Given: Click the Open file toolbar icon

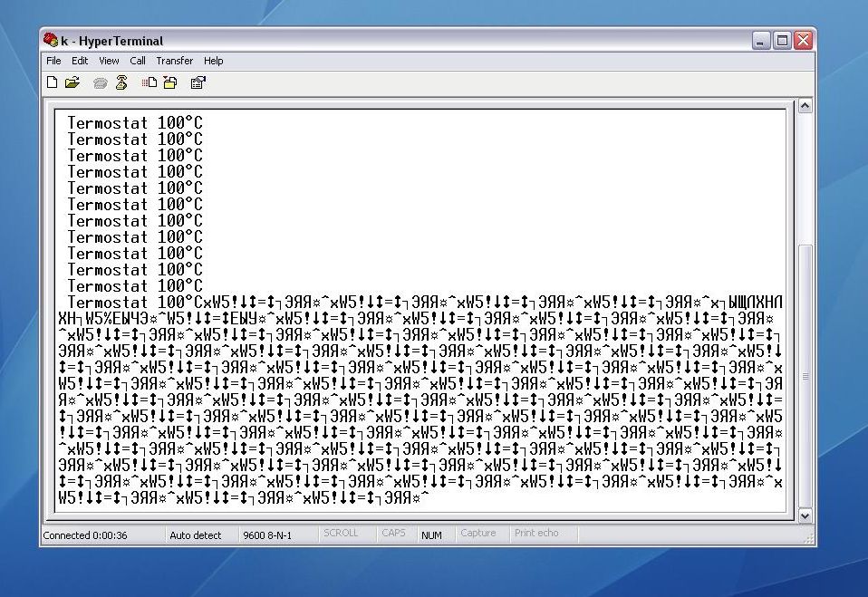Looking at the screenshot, I should click(72, 82).
